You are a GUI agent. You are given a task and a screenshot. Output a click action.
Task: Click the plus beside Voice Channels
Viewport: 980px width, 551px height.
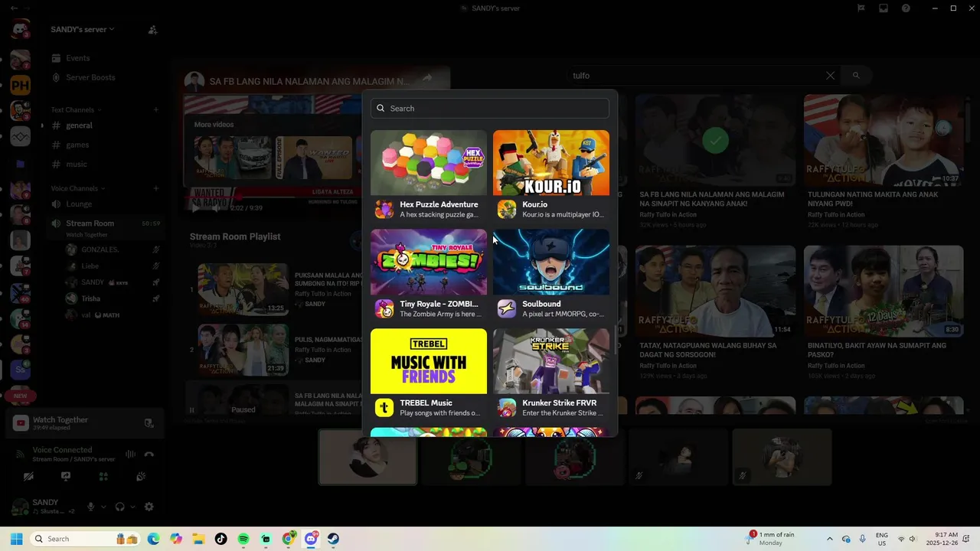[x=156, y=188]
